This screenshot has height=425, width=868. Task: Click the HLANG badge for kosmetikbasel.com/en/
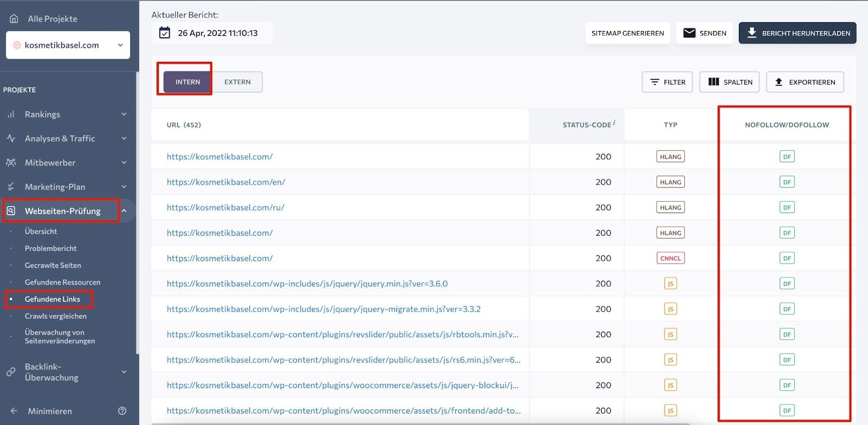[671, 182]
